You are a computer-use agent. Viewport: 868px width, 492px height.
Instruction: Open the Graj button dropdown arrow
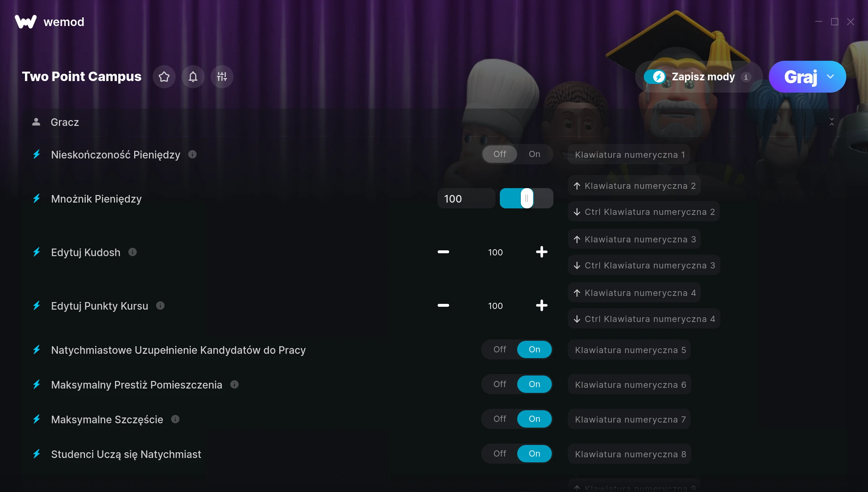coord(830,77)
